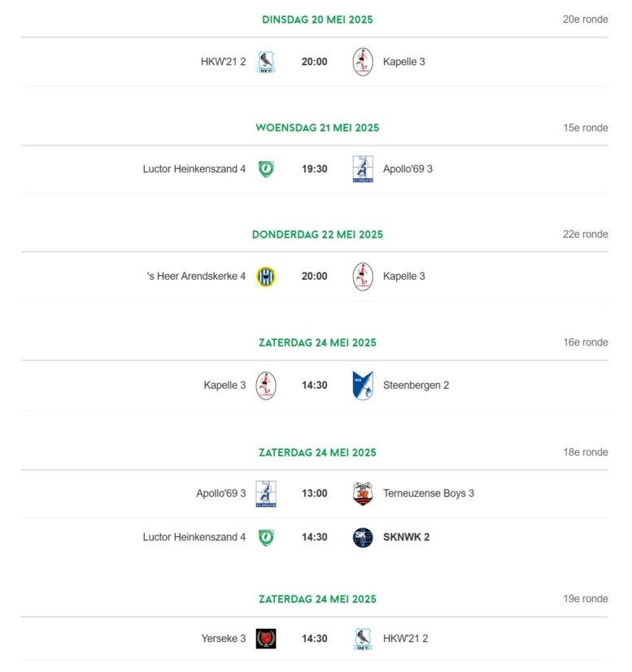Open the Terneuzense Boys 3 team link
Screen dimensions: 632x672
429,493
